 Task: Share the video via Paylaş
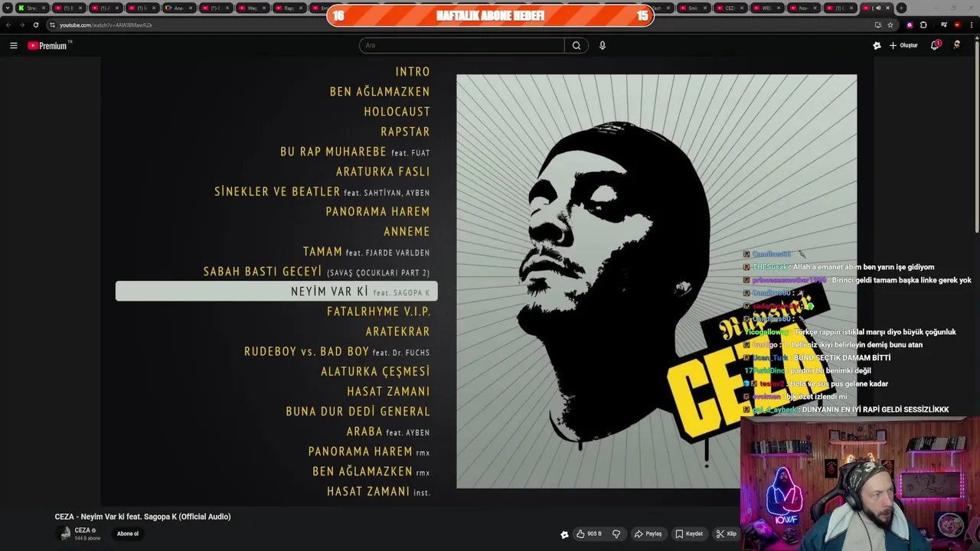pos(648,534)
